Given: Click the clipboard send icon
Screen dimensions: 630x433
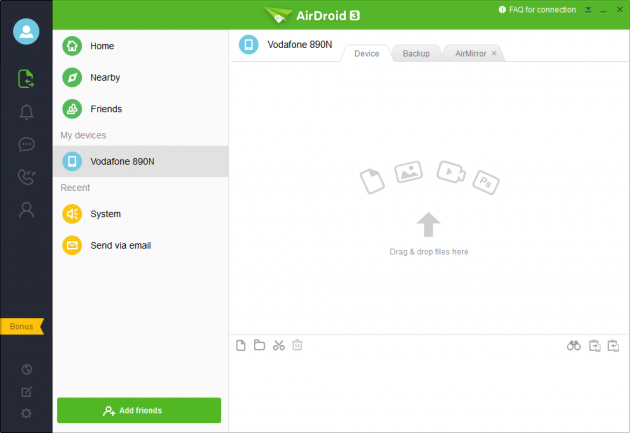Looking at the screenshot, I should [595, 345].
